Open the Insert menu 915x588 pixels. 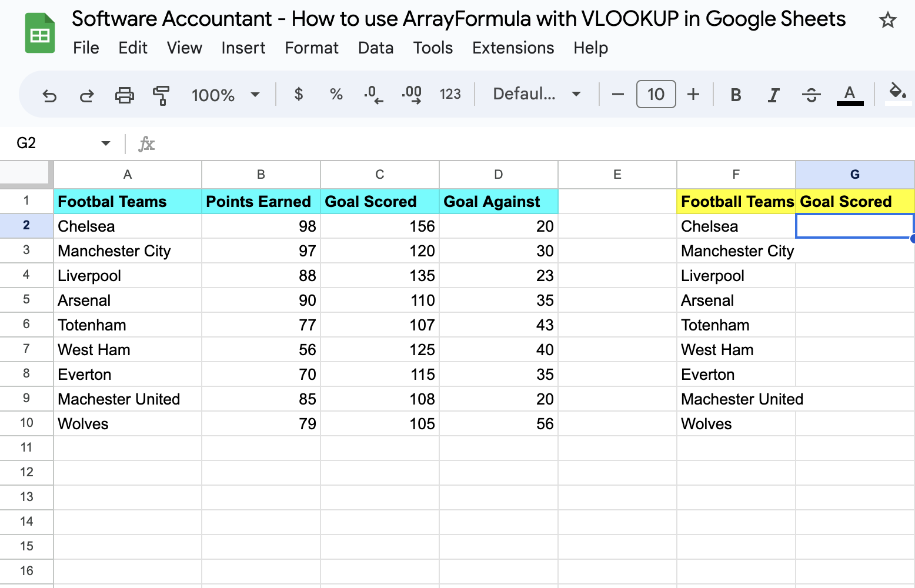coord(243,48)
